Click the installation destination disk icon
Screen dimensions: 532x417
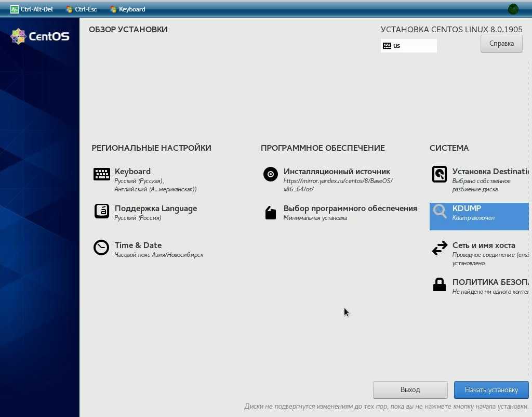440,174
